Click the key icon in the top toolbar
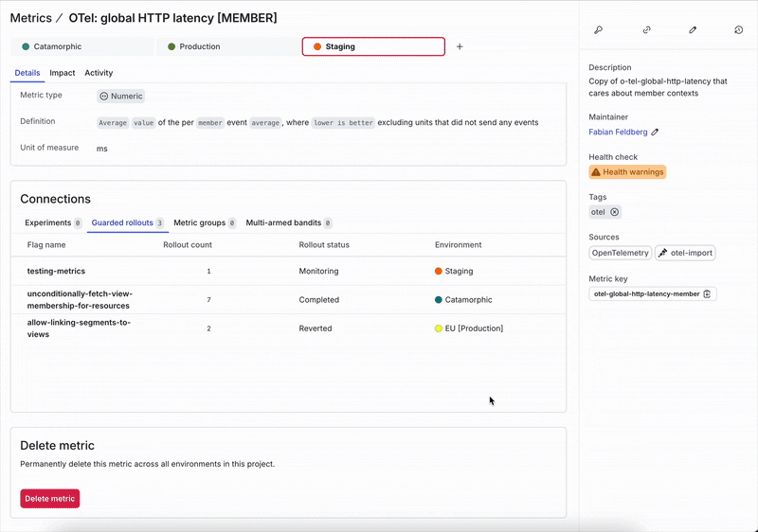The height and width of the screenshot is (532, 758). coord(598,30)
